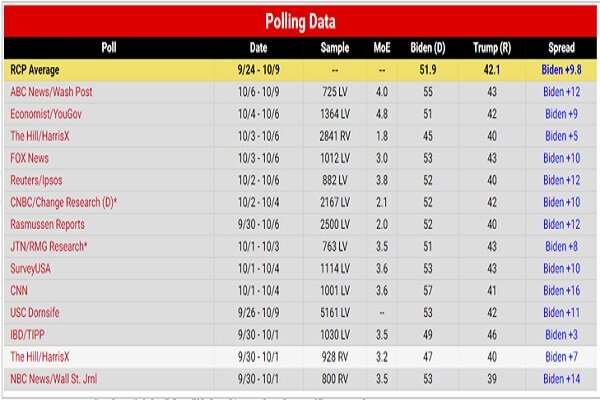Open the IBD/TIPP poll link
Image resolution: width=600 pixels, height=400 pixels.
[27, 335]
